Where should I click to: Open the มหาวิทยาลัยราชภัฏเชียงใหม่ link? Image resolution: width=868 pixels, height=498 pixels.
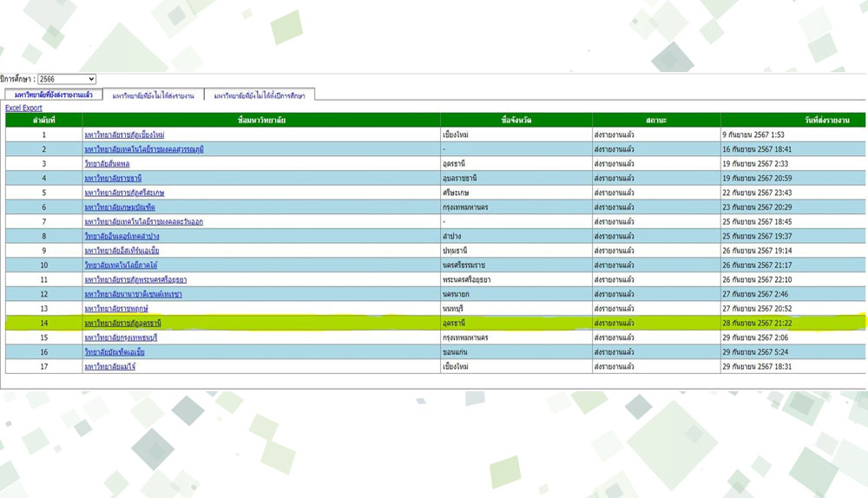coord(124,134)
